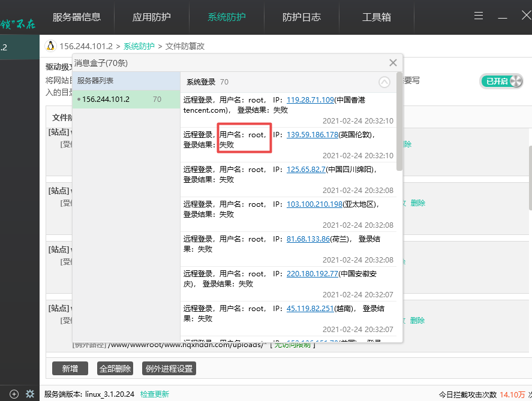Image resolution: width=532 pixels, height=401 pixels.
Task: Click 检查更新 link in status bar
Action: pyautogui.click(x=154, y=394)
